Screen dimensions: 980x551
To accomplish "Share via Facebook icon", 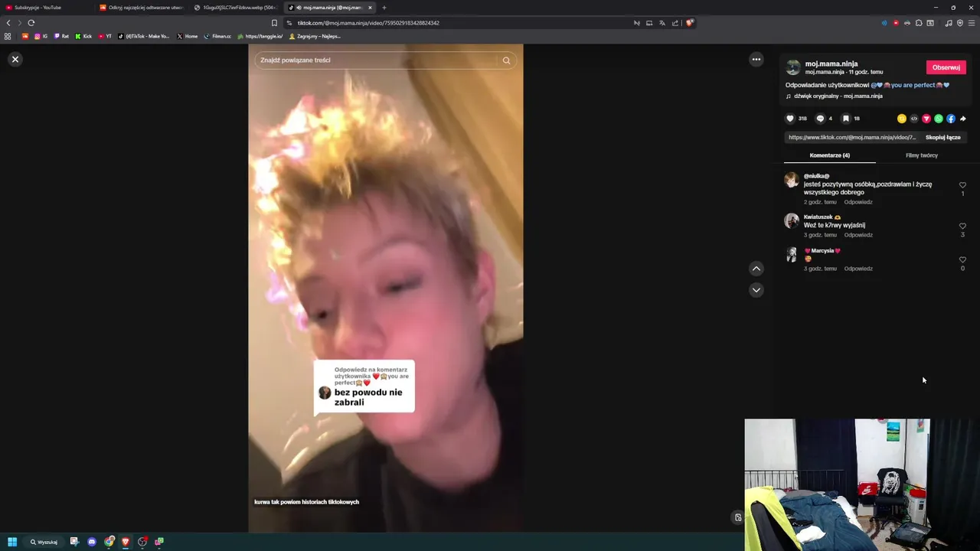I will click(x=951, y=119).
